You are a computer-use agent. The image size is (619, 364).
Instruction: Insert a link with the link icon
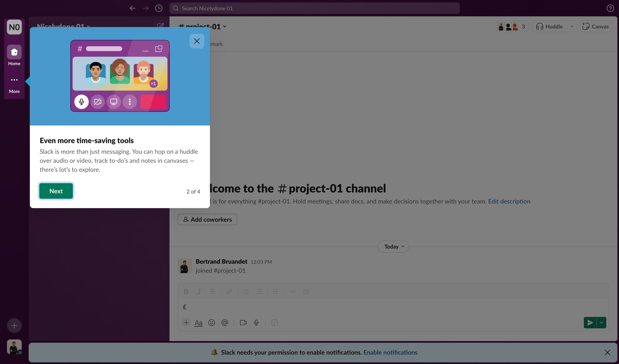pos(229,292)
